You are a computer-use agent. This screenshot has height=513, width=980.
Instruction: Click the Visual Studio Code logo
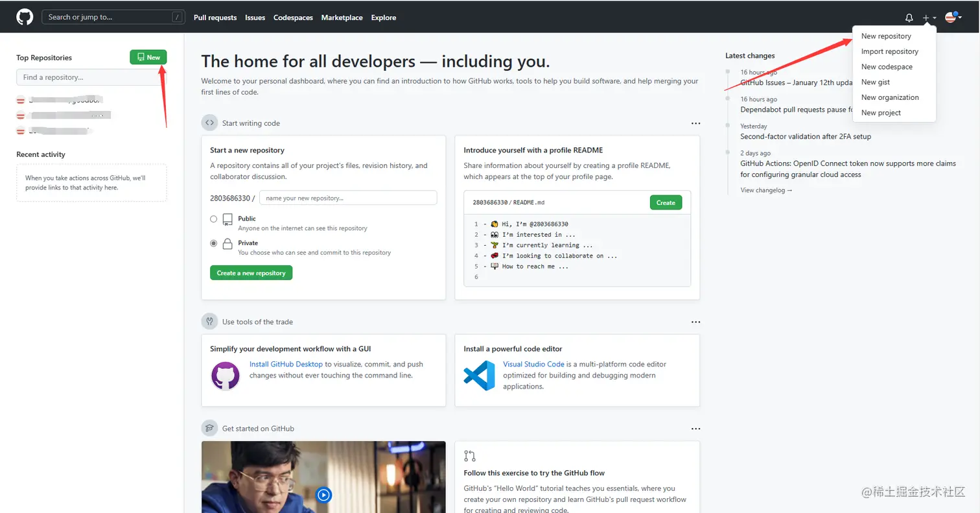pos(479,376)
